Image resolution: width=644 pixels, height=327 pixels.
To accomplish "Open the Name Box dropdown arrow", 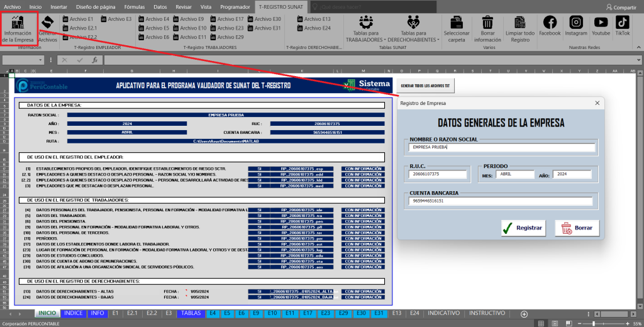I will [40, 60].
